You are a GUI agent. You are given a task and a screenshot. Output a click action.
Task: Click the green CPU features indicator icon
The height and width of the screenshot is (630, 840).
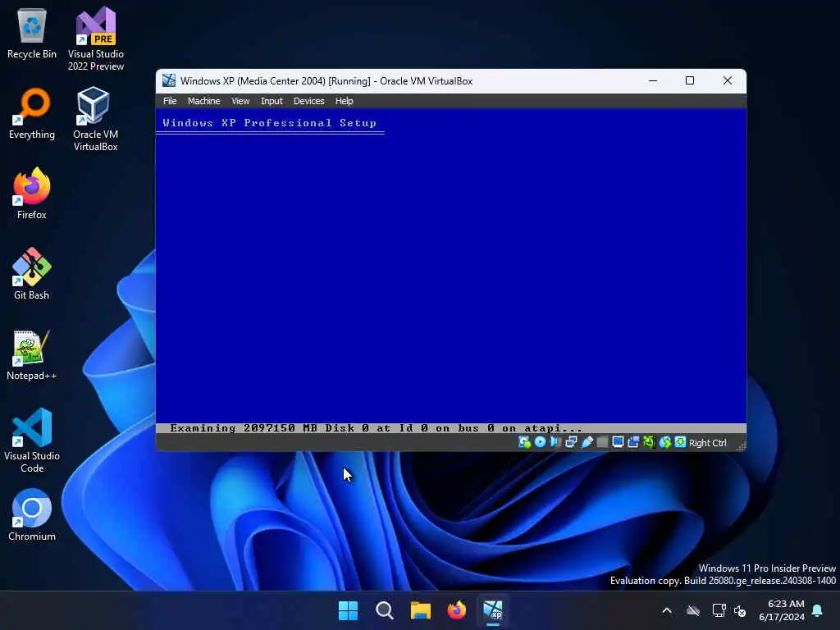[649, 442]
